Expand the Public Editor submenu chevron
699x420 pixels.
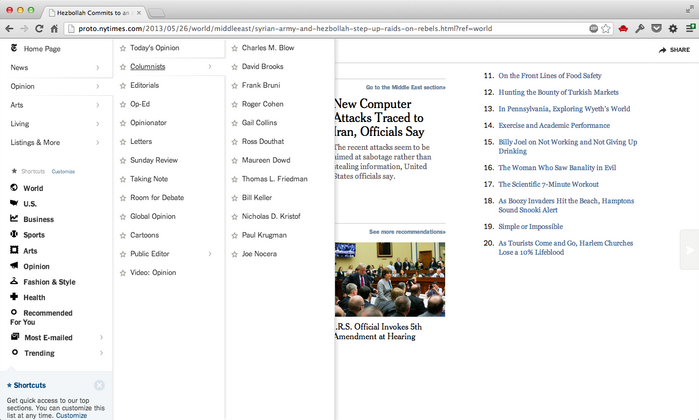[x=210, y=254]
